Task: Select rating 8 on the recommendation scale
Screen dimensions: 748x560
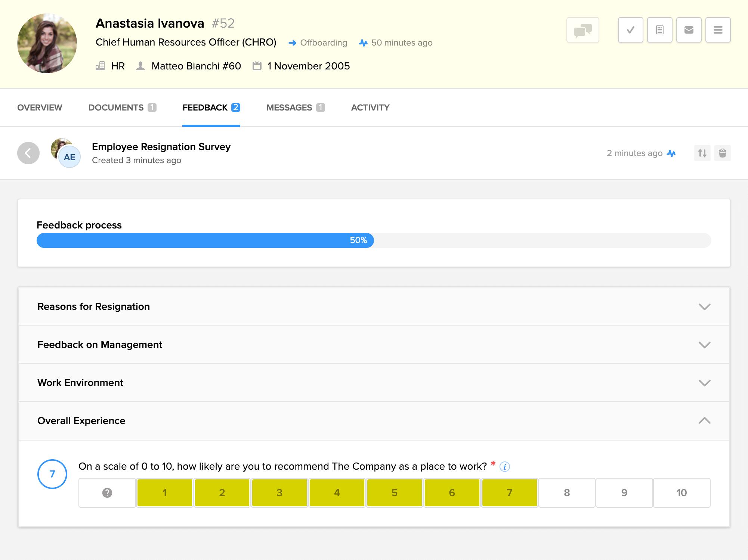Action: click(x=567, y=493)
